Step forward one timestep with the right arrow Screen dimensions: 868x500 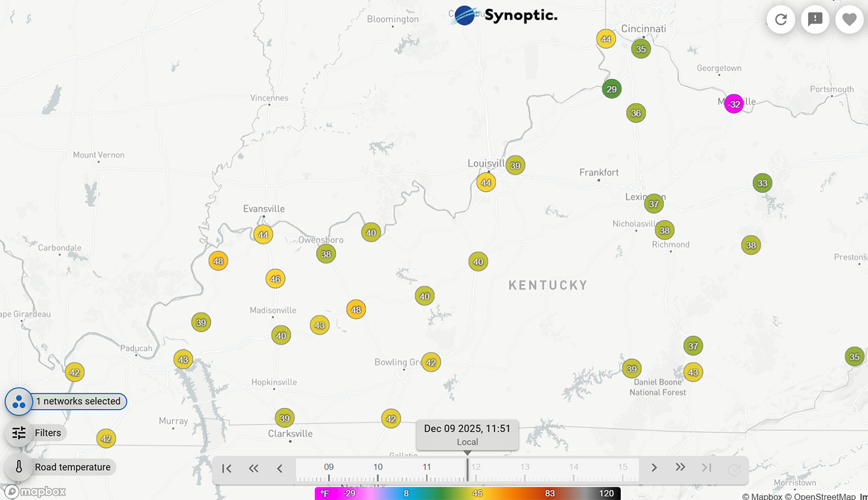pyautogui.click(x=654, y=468)
